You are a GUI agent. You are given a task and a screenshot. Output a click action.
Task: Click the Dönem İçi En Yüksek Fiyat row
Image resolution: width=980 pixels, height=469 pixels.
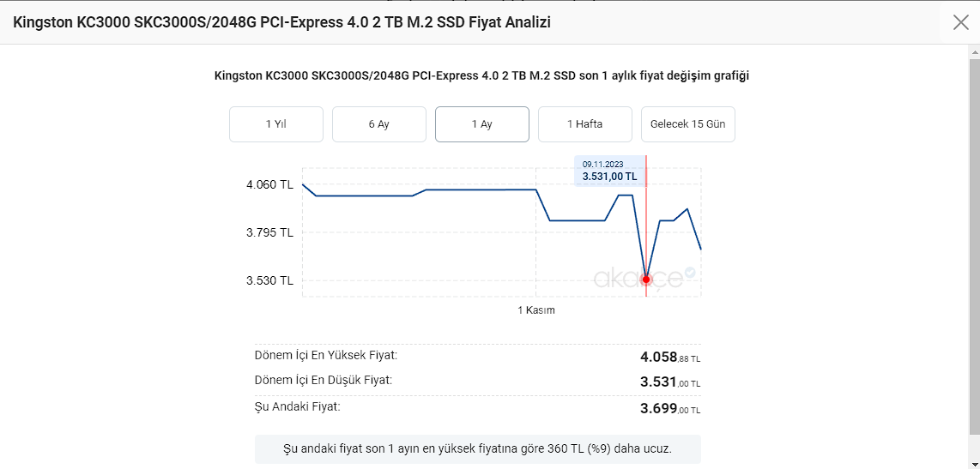pyautogui.click(x=477, y=356)
